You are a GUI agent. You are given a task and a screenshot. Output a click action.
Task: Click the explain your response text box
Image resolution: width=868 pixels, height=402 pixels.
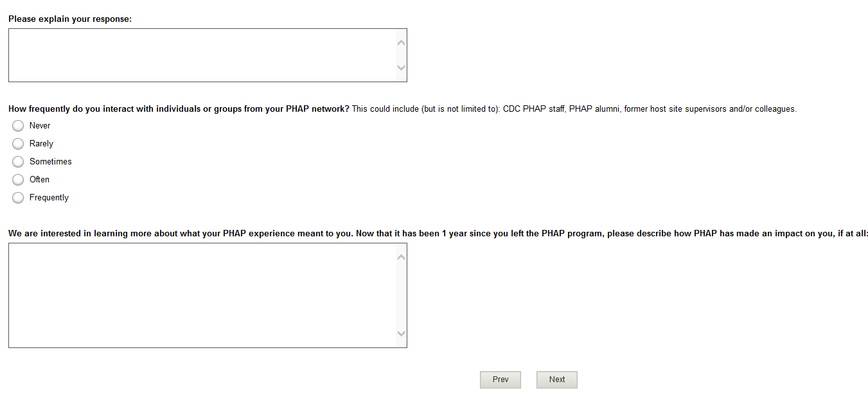tap(200, 55)
